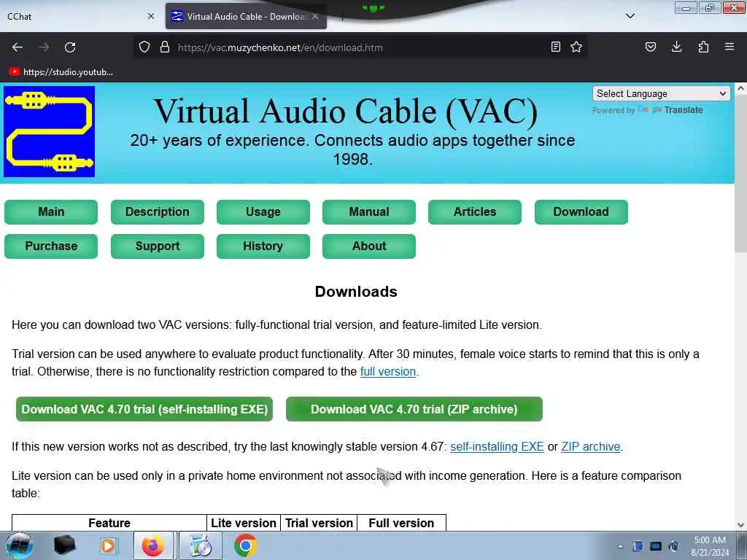The image size is (747, 560).
Task: Open the browser downloads panel icon
Action: [676, 47]
